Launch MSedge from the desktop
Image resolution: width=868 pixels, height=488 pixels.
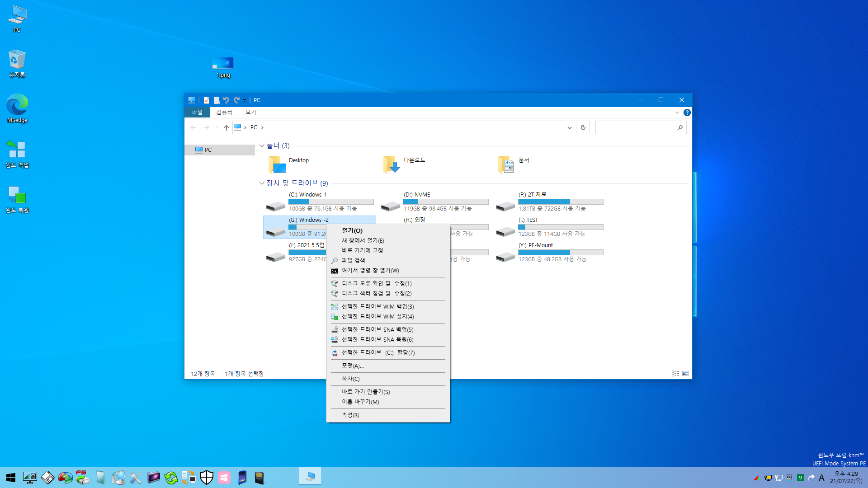pyautogui.click(x=17, y=108)
